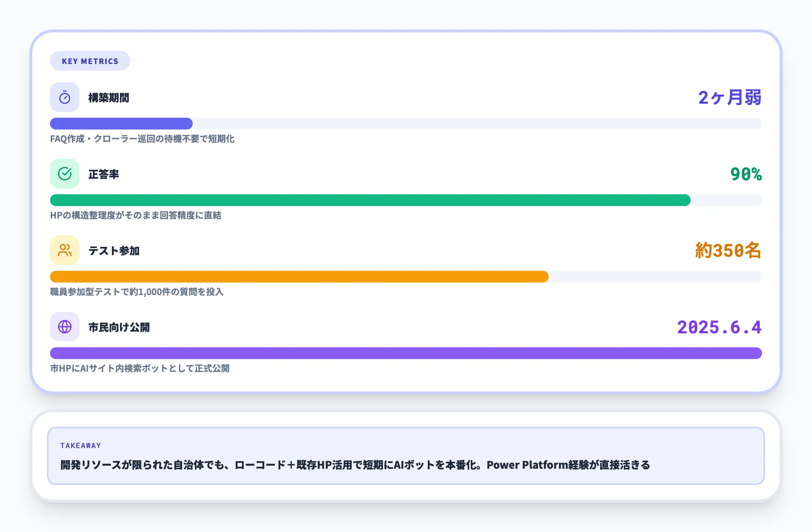The width and height of the screenshot is (812, 532).
Task: Click the green checkmark icon beside 正答率
Action: pos(65,174)
